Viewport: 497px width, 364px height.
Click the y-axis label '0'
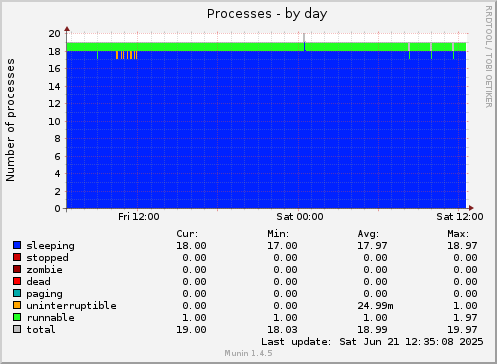(58, 209)
